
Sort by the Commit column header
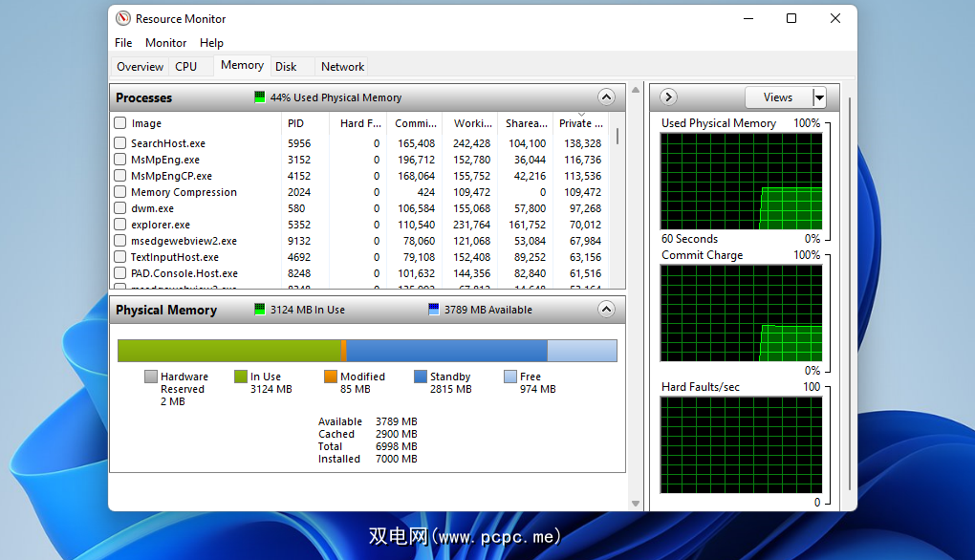coord(415,123)
